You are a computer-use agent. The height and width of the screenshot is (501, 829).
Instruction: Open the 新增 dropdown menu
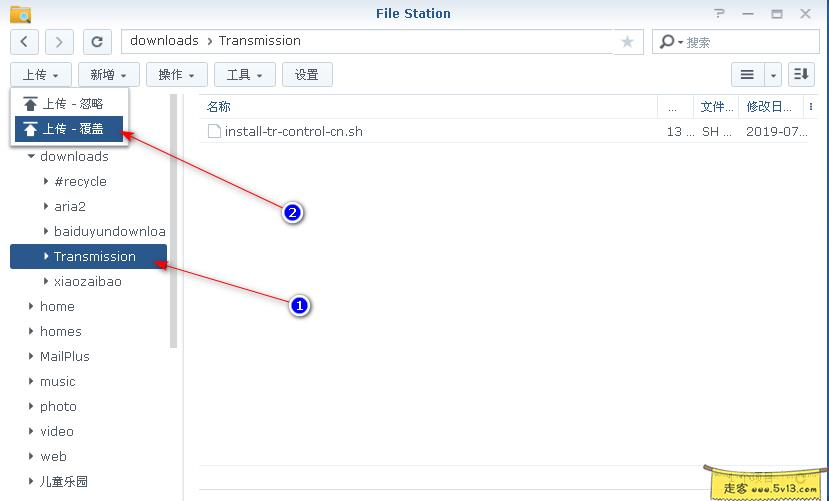(x=108, y=75)
